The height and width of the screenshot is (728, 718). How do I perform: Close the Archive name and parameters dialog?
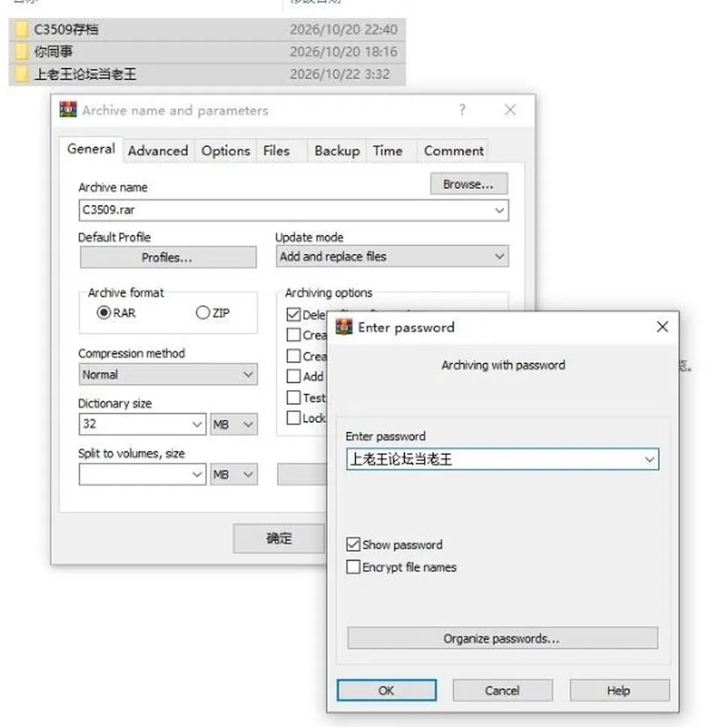point(510,110)
